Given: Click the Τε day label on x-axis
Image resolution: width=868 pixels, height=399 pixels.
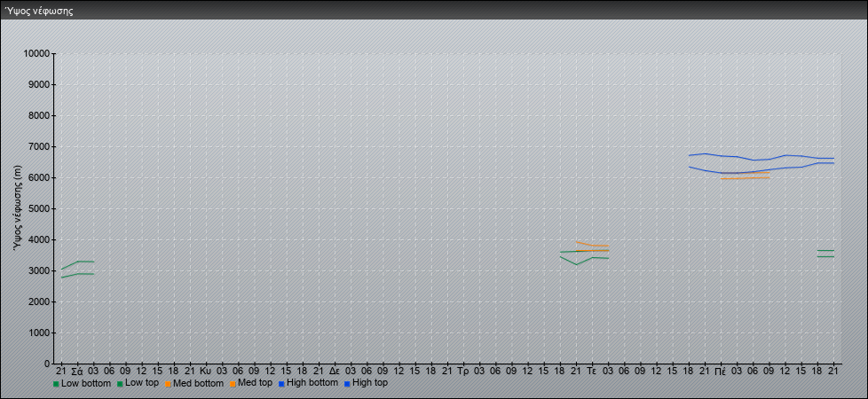Looking at the screenshot, I should pyautogui.click(x=592, y=371).
